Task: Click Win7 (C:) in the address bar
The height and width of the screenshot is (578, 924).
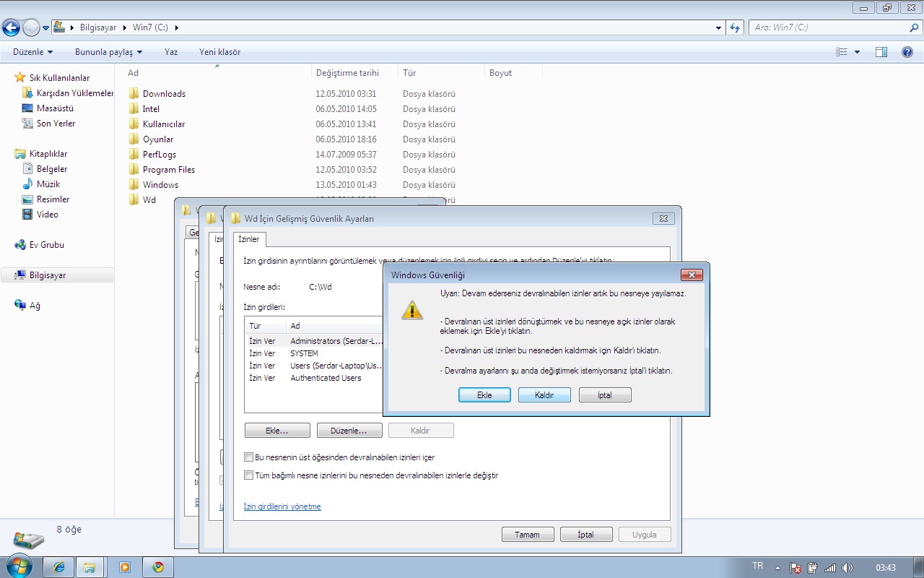Action: [x=150, y=27]
